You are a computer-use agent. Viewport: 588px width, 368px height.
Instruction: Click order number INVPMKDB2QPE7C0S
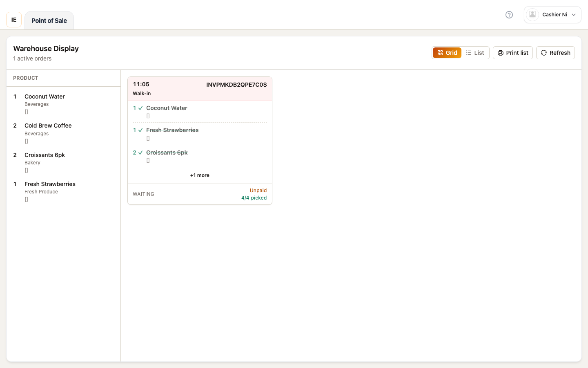point(236,85)
